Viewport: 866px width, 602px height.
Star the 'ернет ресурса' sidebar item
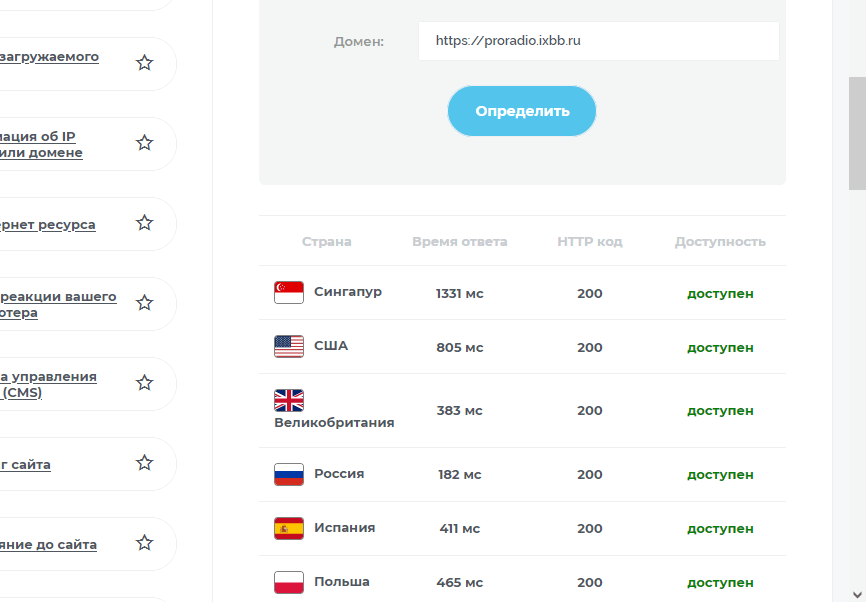[x=145, y=223]
